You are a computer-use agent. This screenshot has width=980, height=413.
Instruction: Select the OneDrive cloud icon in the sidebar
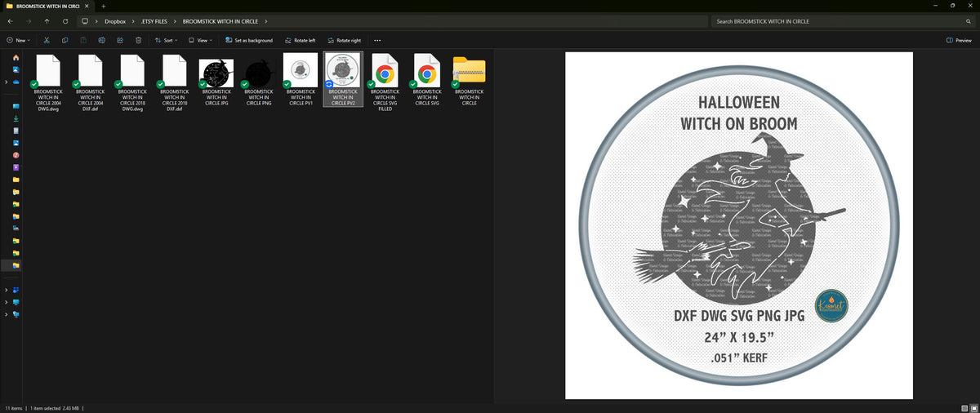(16, 82)
